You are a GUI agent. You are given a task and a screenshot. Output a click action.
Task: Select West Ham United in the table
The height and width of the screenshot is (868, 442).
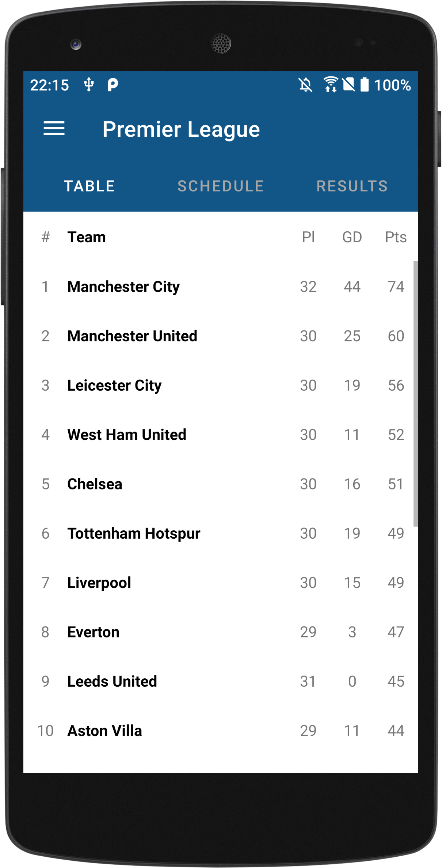tap(127, 435)
